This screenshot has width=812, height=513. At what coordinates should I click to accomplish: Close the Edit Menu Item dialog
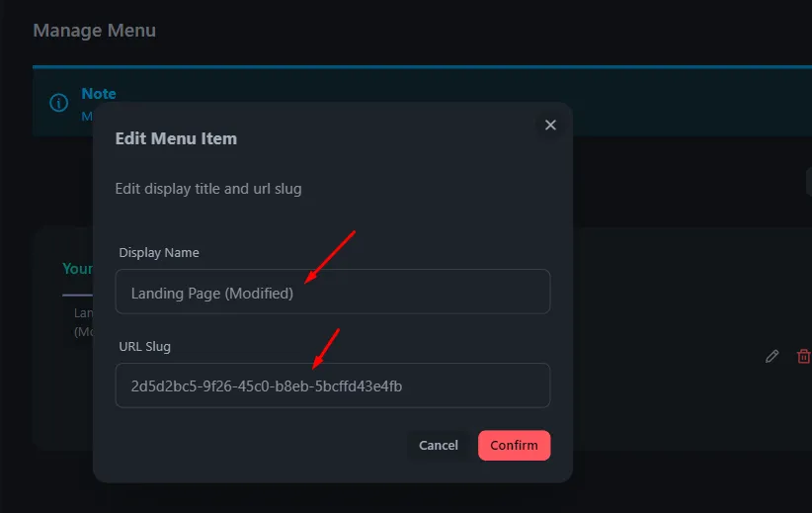[x=550, y=125]
